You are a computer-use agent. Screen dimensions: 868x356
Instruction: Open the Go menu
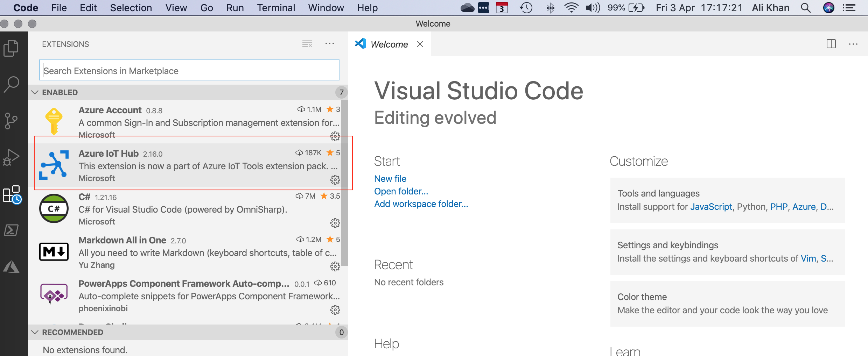[206, 8]
